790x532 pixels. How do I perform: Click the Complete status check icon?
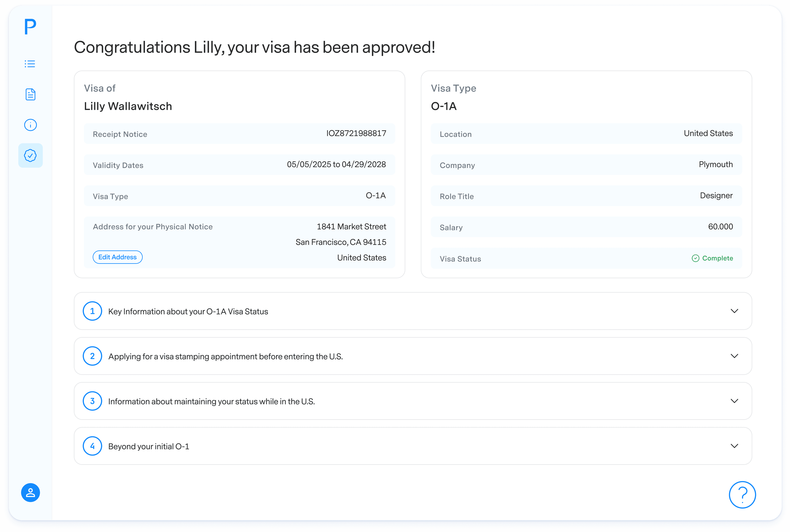pos(695,258)
